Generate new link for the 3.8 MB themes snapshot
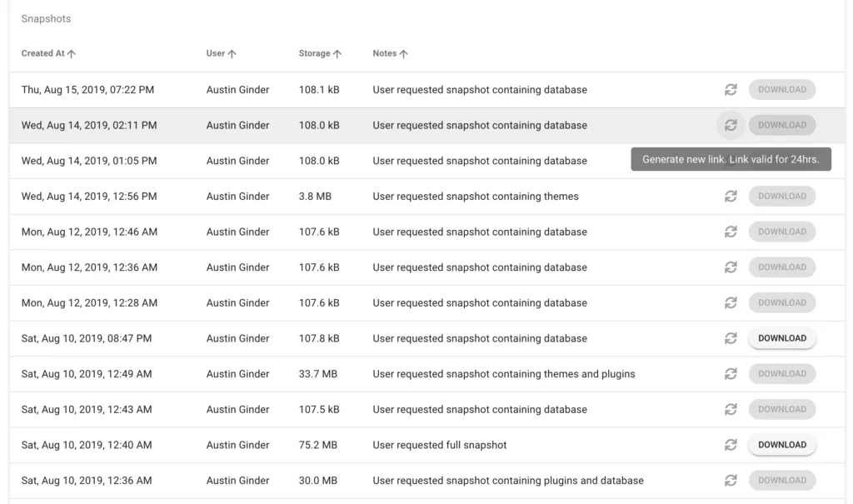 pyautogui.click(x=731, y=196)
